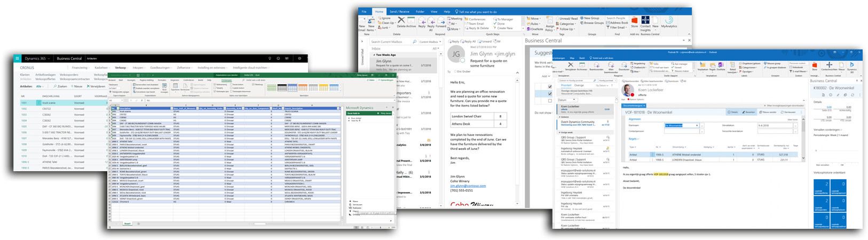Click the Zoeken search icon in Artikelen list
Image resolution: width=868 pixels, height=240 pixels.
[54, 86]
